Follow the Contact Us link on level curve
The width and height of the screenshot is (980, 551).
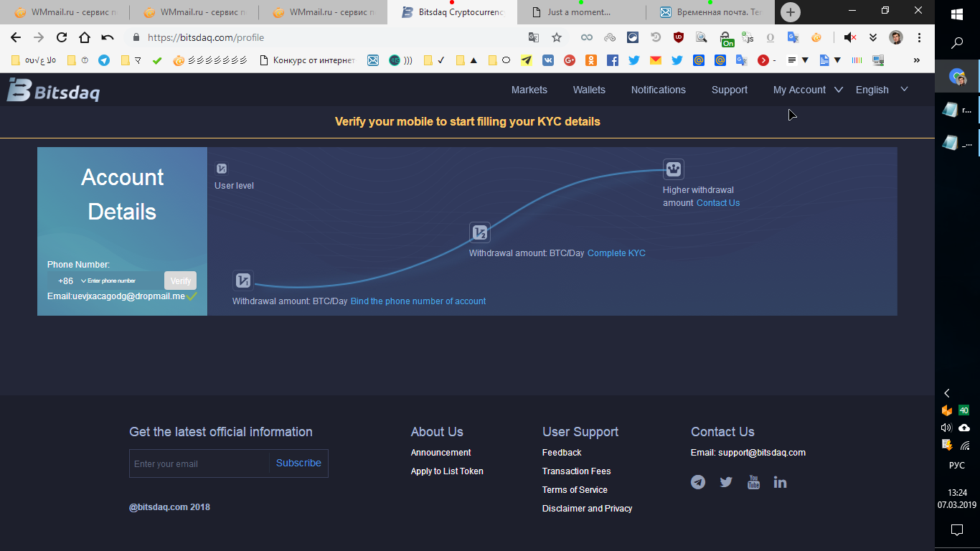coord(717,203)
